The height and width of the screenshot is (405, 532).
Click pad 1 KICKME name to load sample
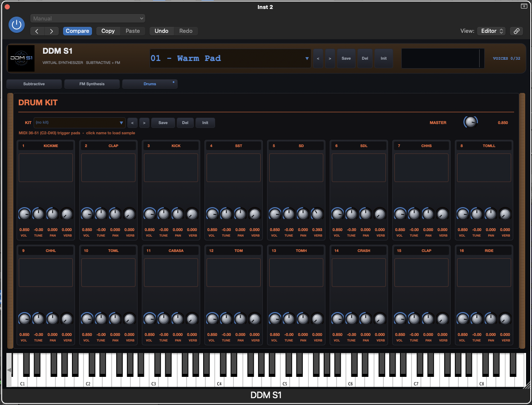click(x=51, y=146)
